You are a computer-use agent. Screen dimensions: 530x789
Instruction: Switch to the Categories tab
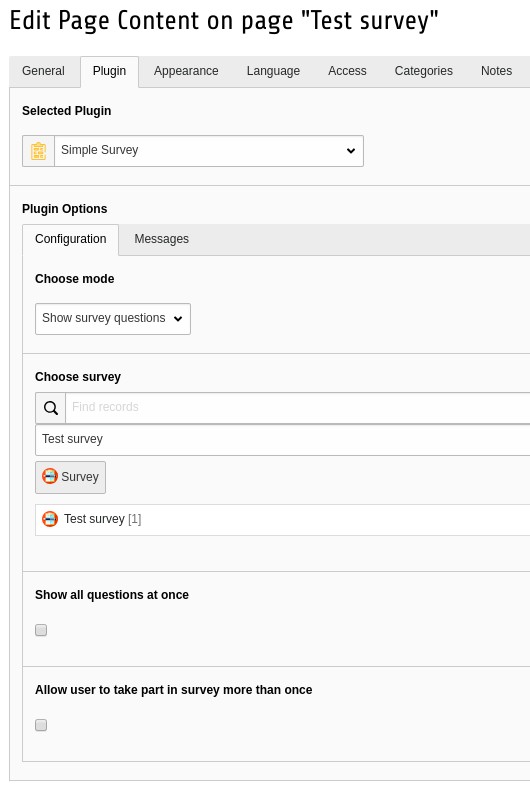click(x=424, y=71)
